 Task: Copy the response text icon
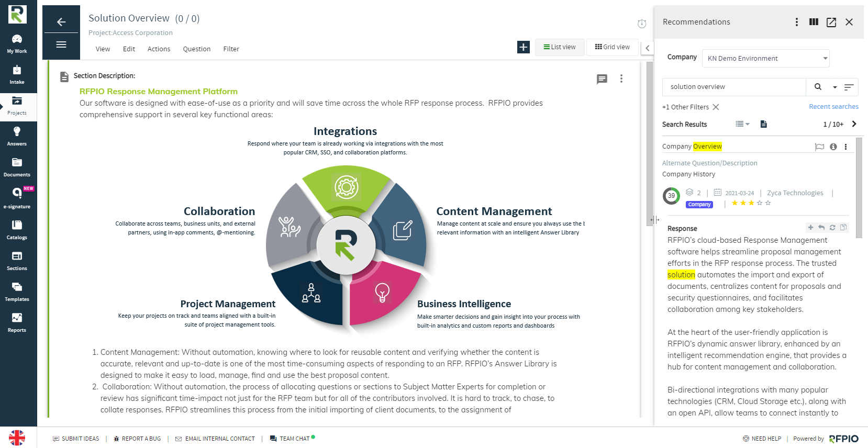click(x=843, y=228)
